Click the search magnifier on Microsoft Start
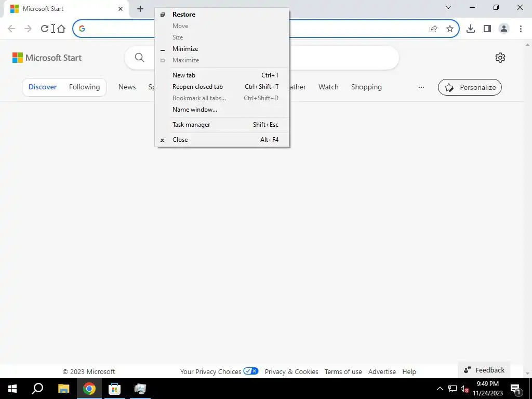The height and width of the screenshot is (399, 532). 139,58
